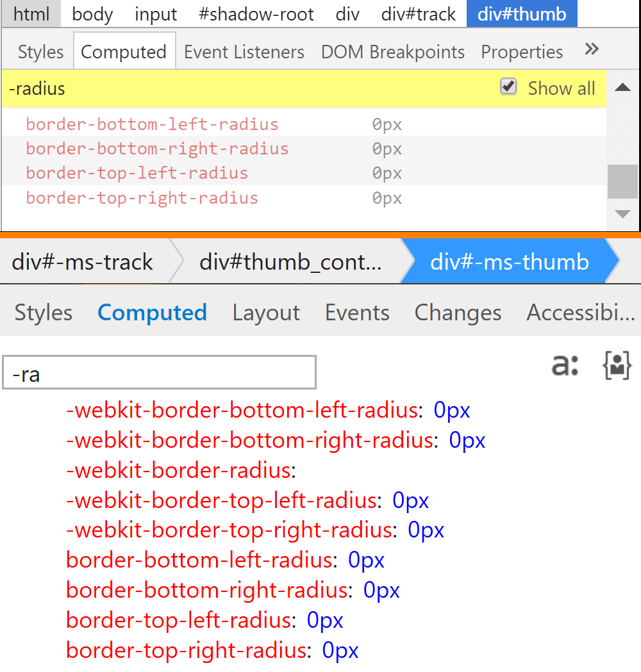Expand -webkit-border-radius property

coord(178,471)
